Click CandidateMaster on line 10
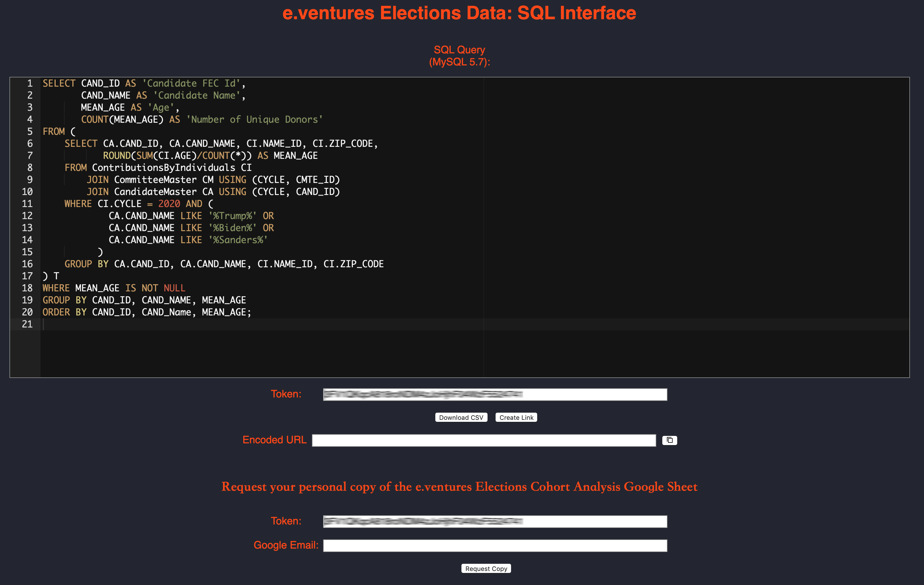Viewport: 924px width, 585px height. (156, 192)
